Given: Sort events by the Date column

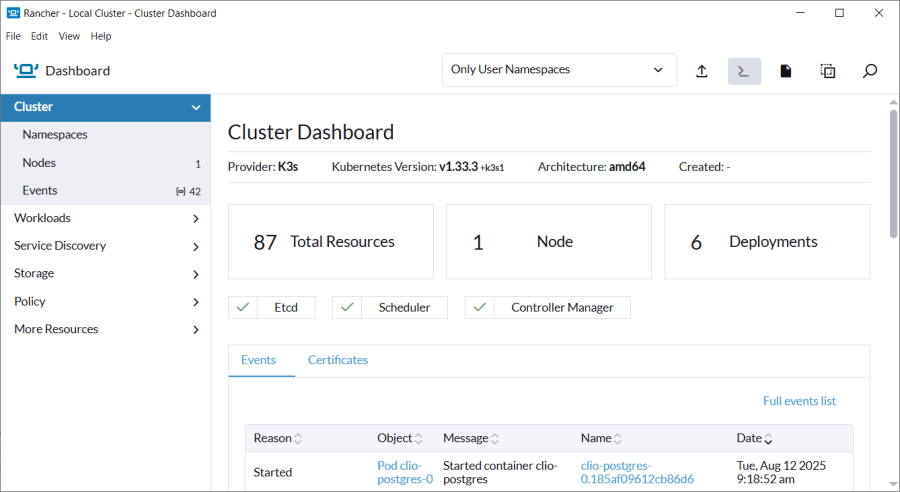Looking at the screenshot, I should tap(754, 438).
